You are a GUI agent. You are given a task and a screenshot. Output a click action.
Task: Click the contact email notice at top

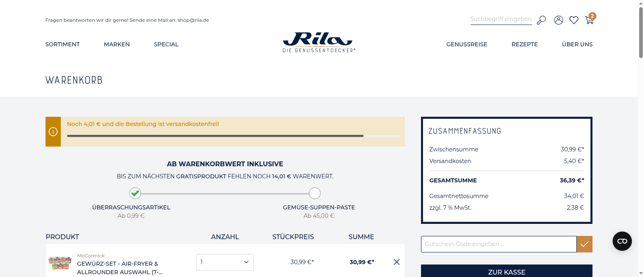tap(127, 20)
